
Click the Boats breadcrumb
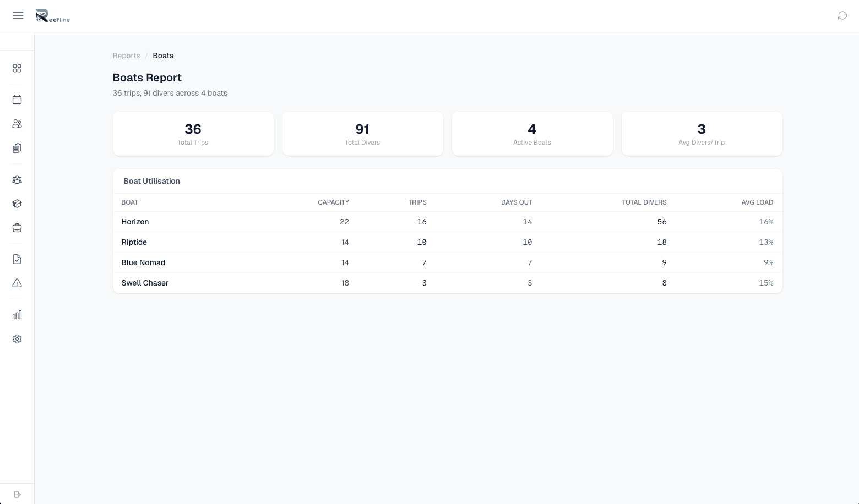tap(163, 56)
